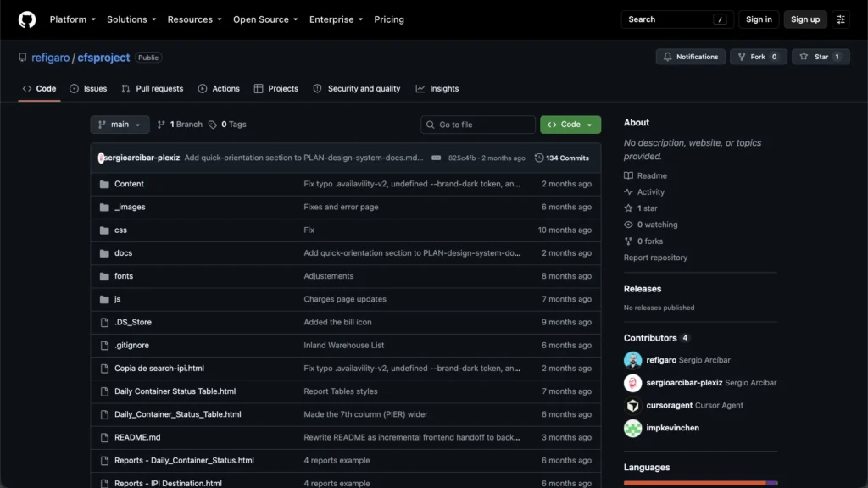Click impkevinchen contributor avatar
The width and height of the screenshot is (868, 488).
point(632,428)
